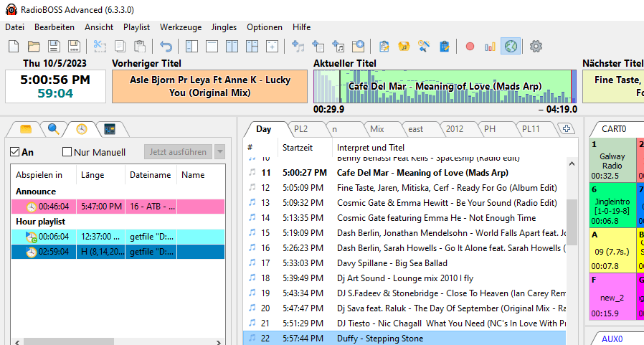Open settings gear icon
This screenshot has width=644, height=345.
pyautogui.click(x=536, y=47)
